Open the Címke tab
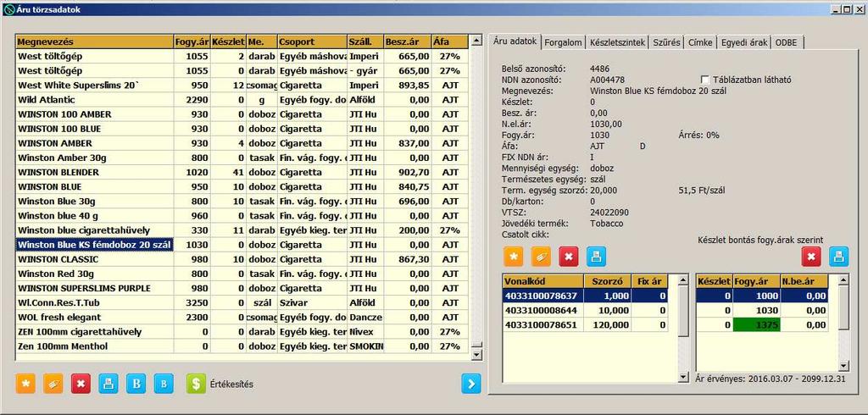This screenshot has height=415, width=868. pyautogui.click(x=700, y=42)
